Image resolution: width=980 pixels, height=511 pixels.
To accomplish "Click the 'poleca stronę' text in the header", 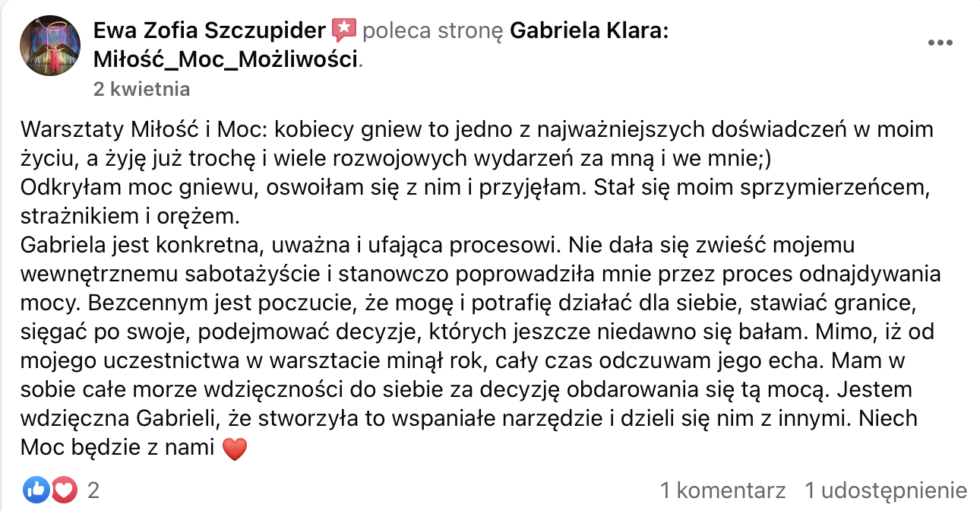I will (x=433, y=31).
